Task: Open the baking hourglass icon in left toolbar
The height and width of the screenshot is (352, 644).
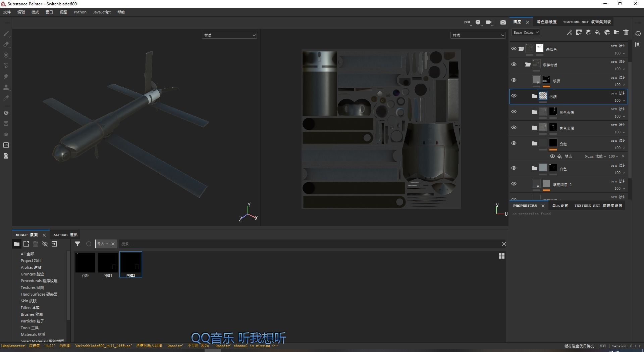Action: [6, 124]
